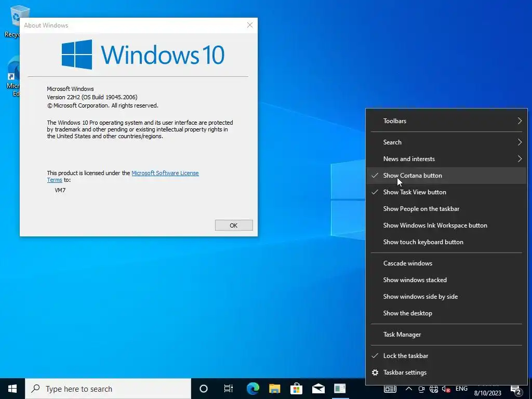The image size is (532, 399).
Task: Show hidden system tray icons
Action: [409, 389]
